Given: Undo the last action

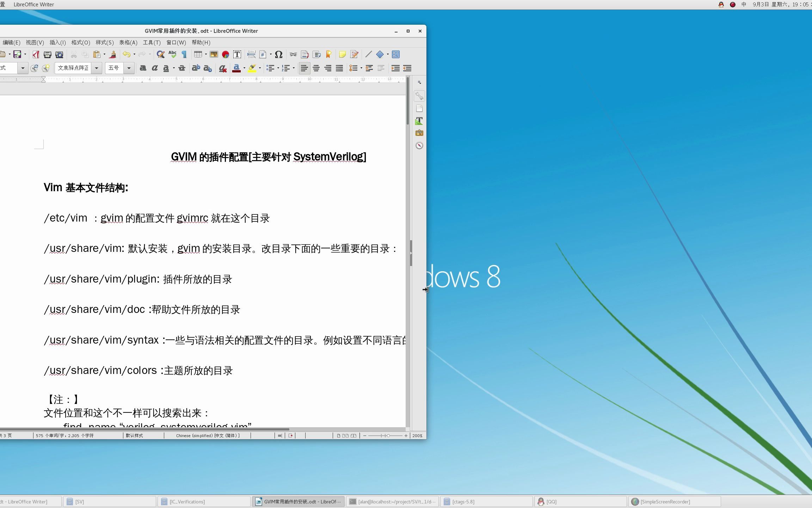Looking at the screenshot, I should pos(126,54).
